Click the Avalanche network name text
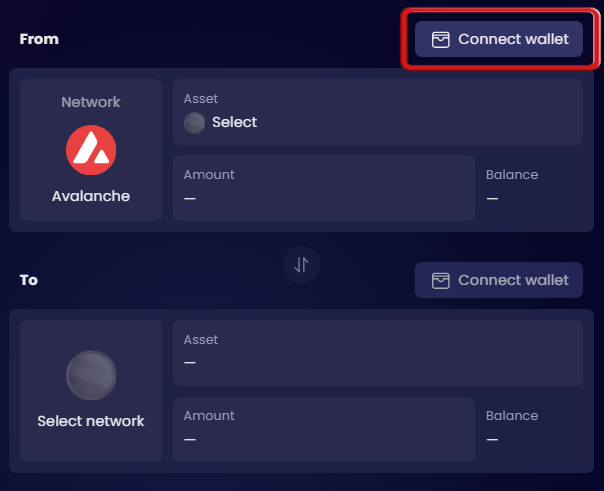The width and height of the screenshot is (604, 491). (x=91, y=196)
